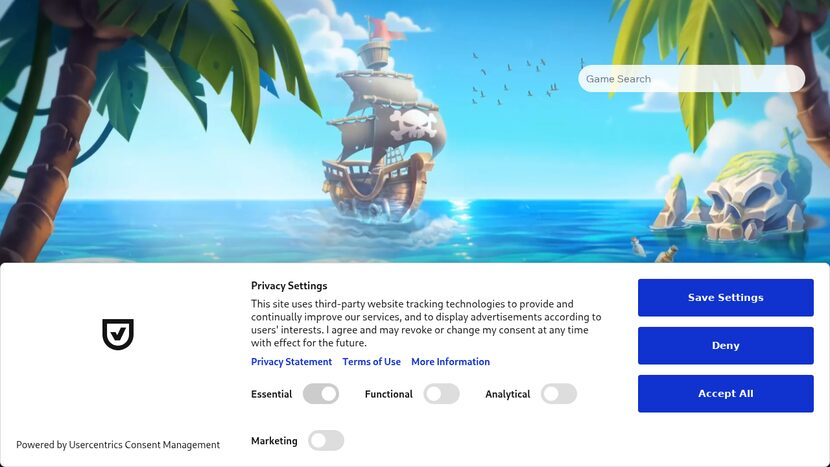Open the Terms of Use link
830x467 pixels.
372,362
